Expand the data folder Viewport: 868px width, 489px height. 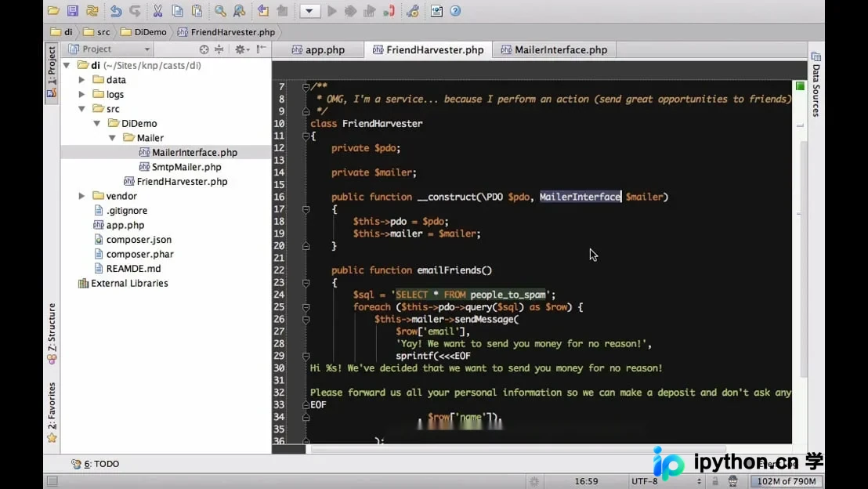82,80
